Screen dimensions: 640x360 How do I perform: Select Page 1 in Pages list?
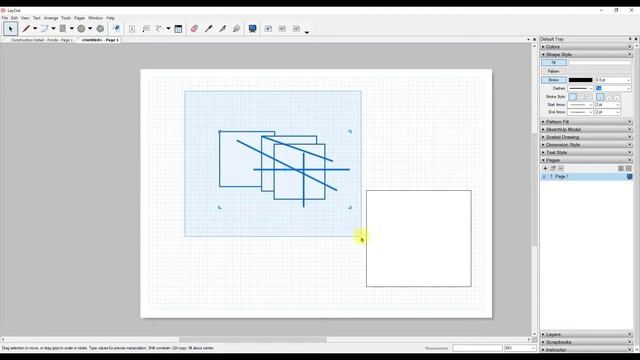pos(586,176)
